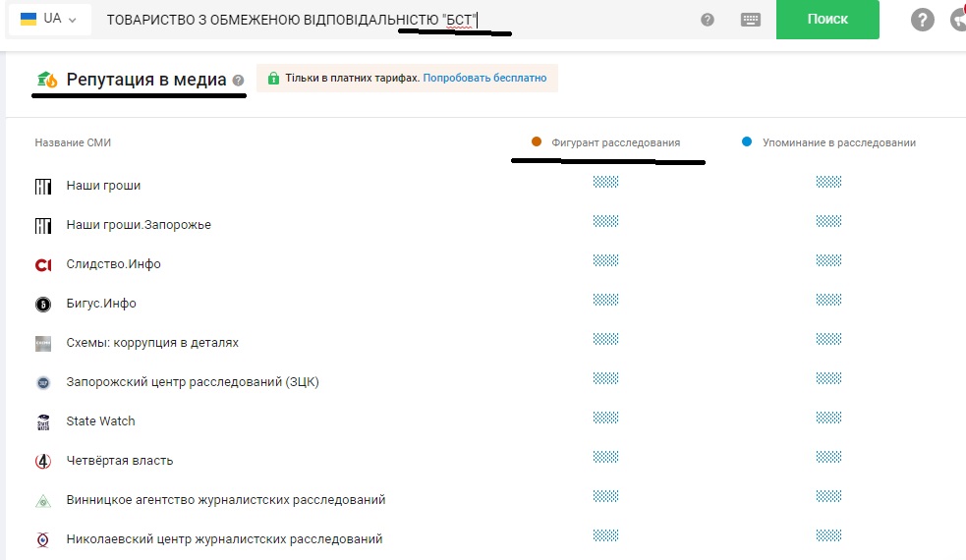Click blue dot for Упоминание в расследовании
Viewport: 966px width, 560px height.
click(x=747, y=142)
